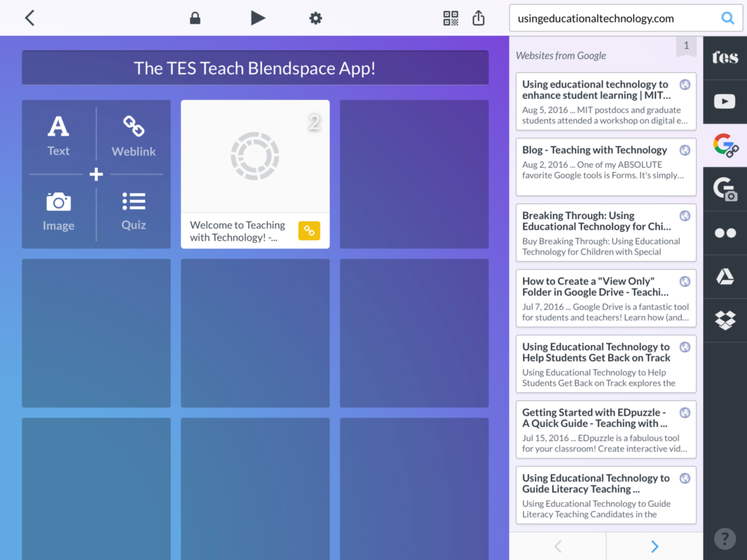Tap the page 1 bookmark indicator
Image resolution: width=747 pixels, height=560 pixels.
coord(686,46)
